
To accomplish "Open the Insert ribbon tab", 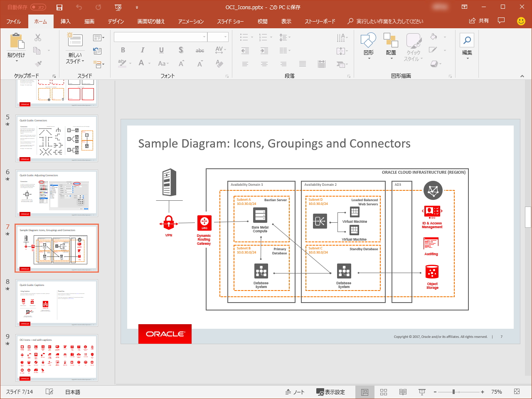I will click(66, 21).
